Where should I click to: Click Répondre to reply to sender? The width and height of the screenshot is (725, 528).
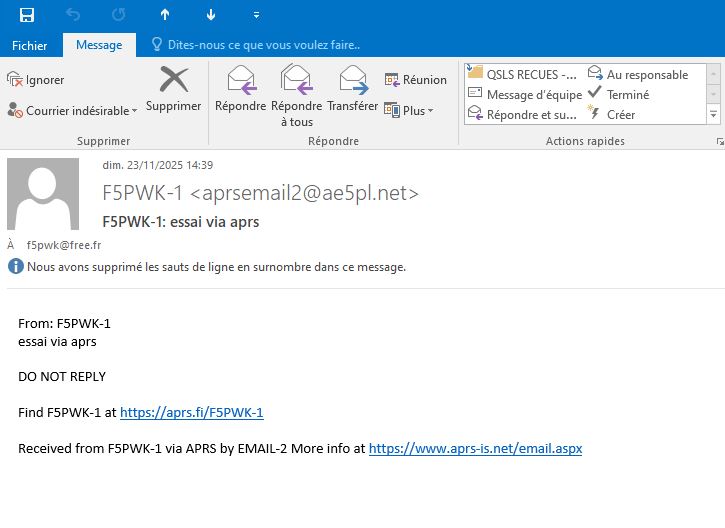(240, 89)
